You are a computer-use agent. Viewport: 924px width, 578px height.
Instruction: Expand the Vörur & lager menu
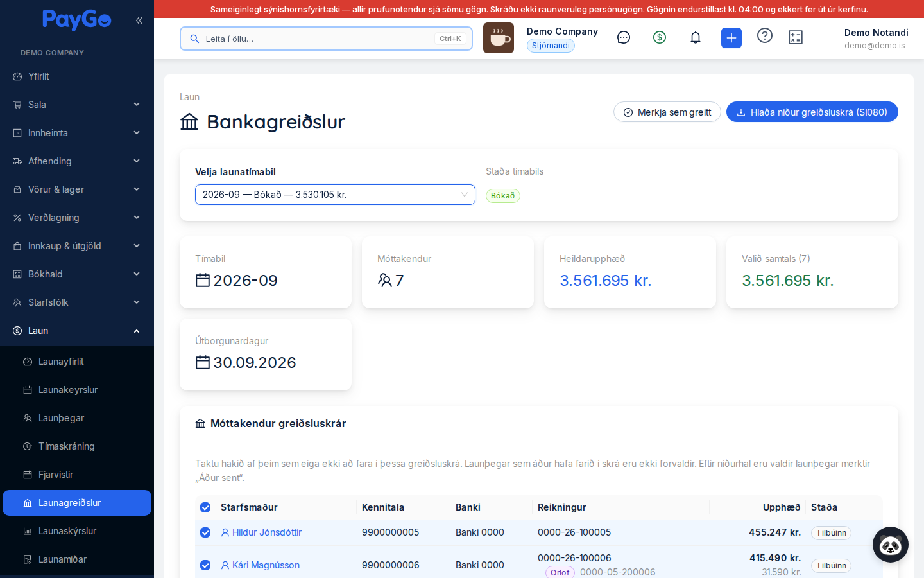77,189
